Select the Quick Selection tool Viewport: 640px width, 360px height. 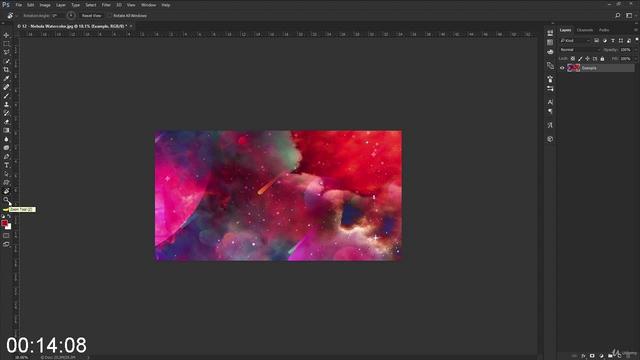pos(6,61)
